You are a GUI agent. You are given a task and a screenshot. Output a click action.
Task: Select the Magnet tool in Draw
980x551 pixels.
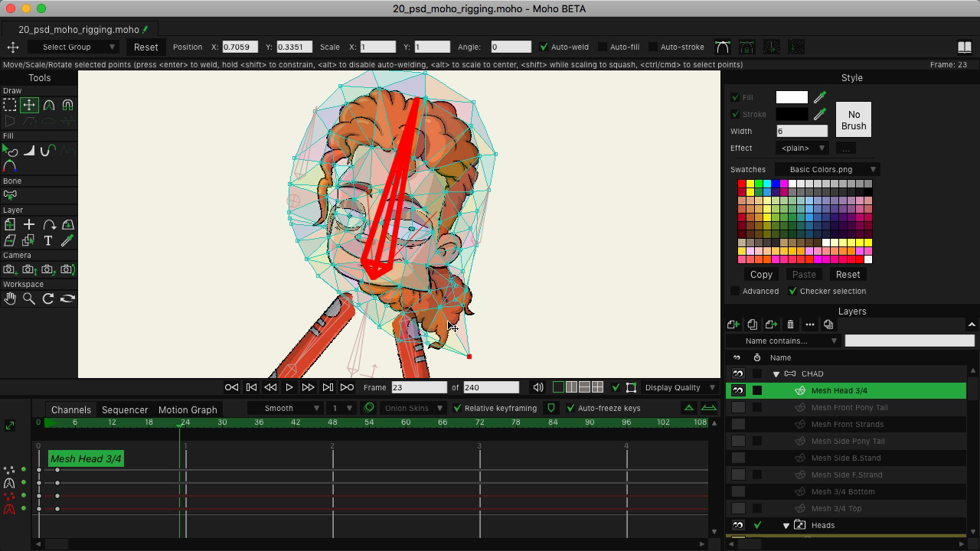tap(67, 106)
